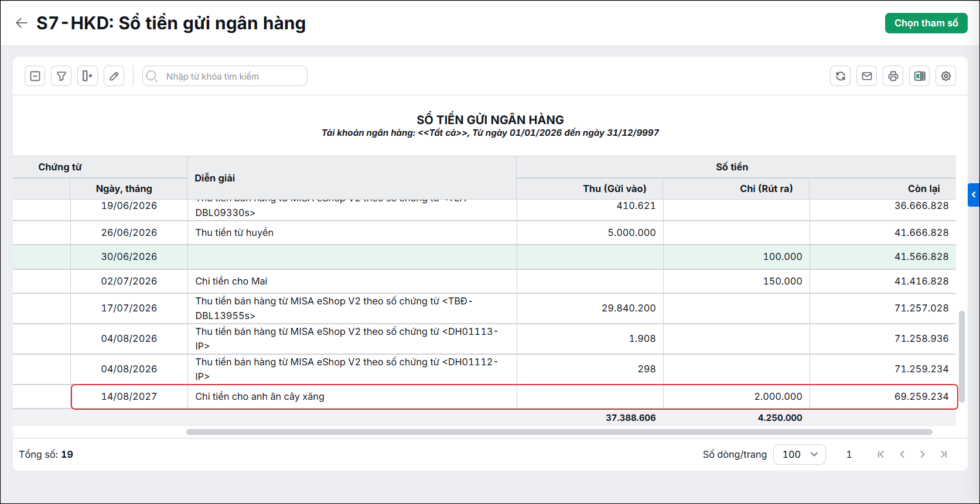Viewport: 980px width, 504px height.
Task: Go to the first page
Action: click(880, 454)
